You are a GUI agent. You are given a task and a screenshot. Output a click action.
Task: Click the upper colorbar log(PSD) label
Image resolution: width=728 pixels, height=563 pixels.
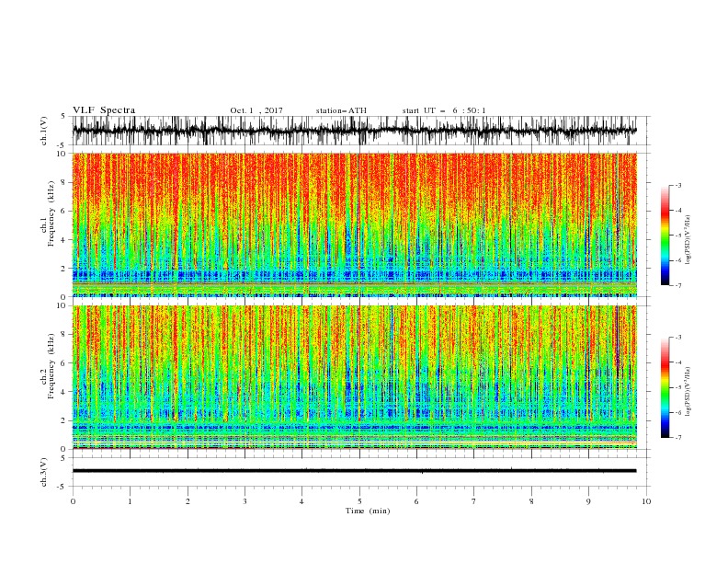tap(688, 240)
